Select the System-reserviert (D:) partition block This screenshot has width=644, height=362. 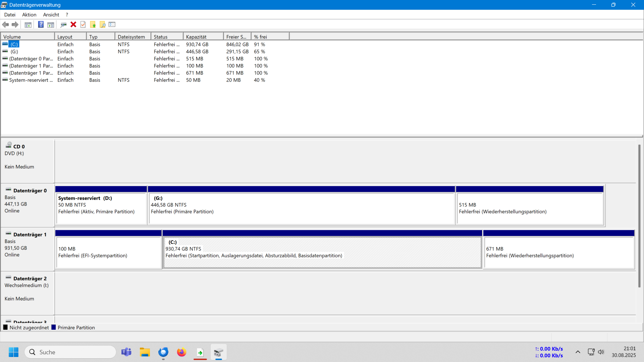(x=101, y=205)
